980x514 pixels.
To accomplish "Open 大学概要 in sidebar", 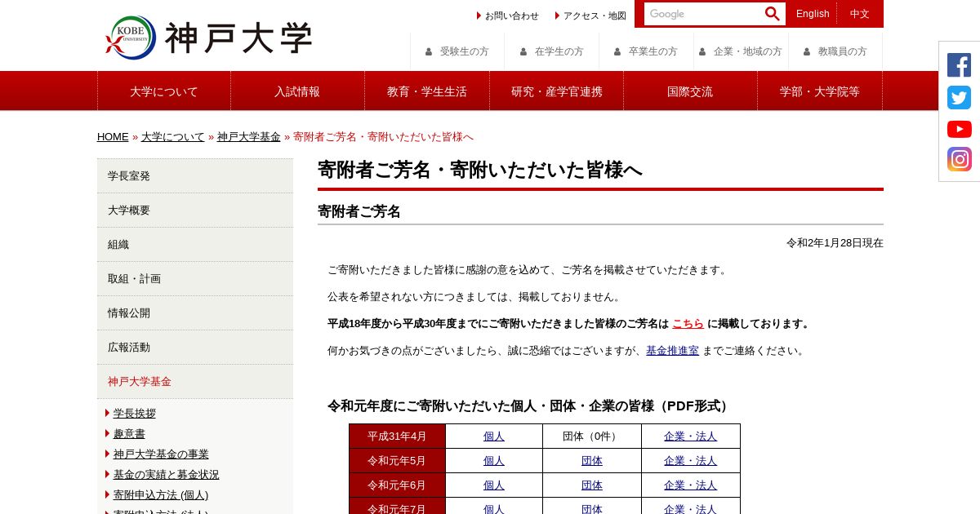I will click(x=195, y=210).
